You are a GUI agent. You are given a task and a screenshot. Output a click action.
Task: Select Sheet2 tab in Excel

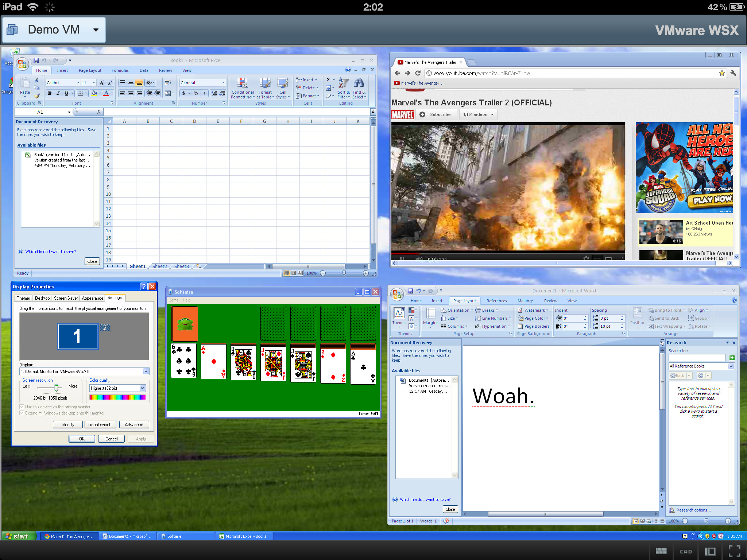(x=159, y=266)
